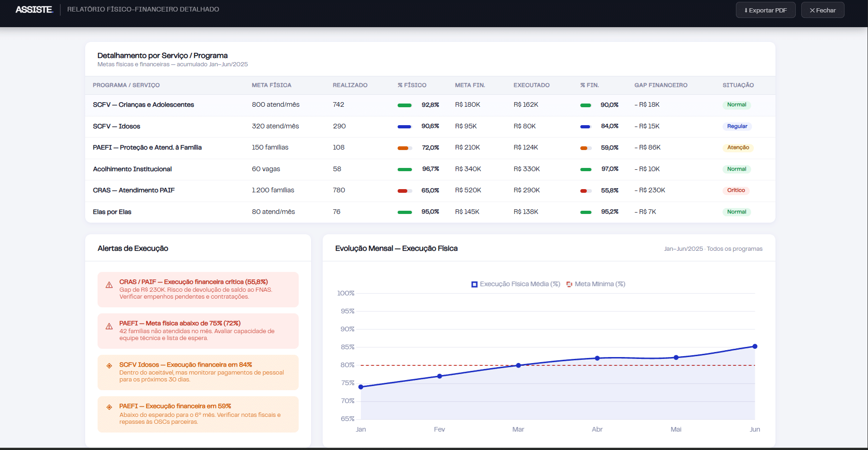Click the Mai data point on chart
This screenshot has width=868, height=450.
(676, 358)
